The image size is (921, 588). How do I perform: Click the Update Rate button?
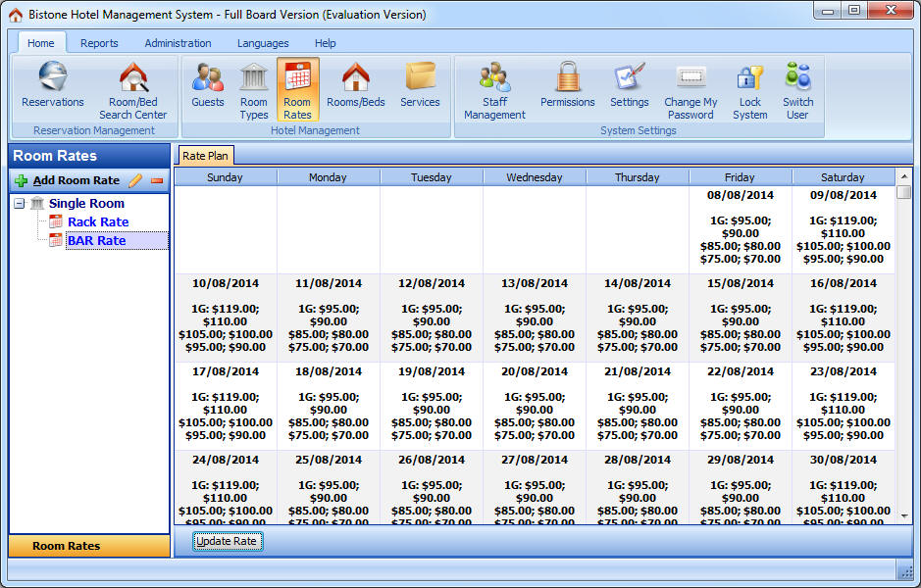coord(228,541)
